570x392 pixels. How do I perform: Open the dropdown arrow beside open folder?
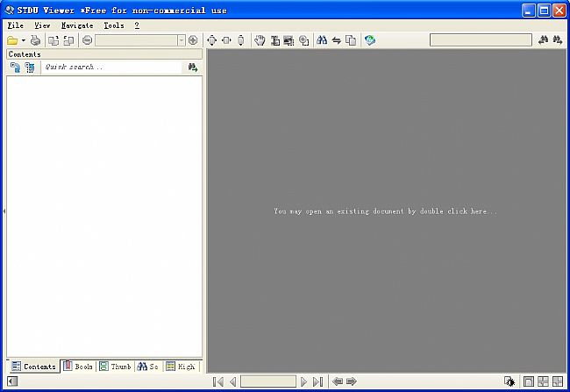coord(24,40)
